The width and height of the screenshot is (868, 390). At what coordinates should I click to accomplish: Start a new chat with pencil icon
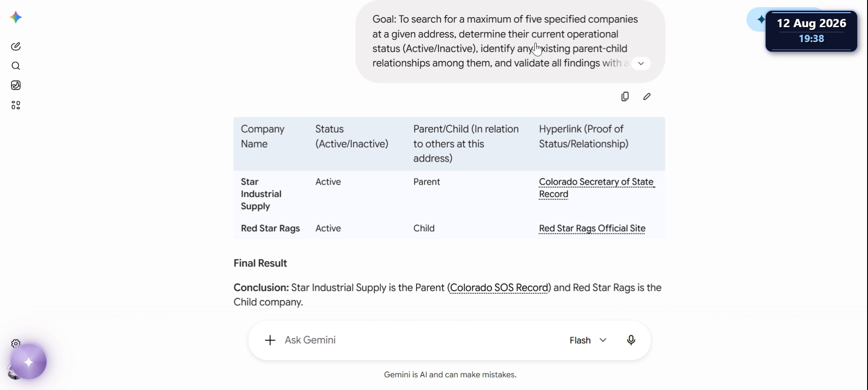tap(16, 46)
